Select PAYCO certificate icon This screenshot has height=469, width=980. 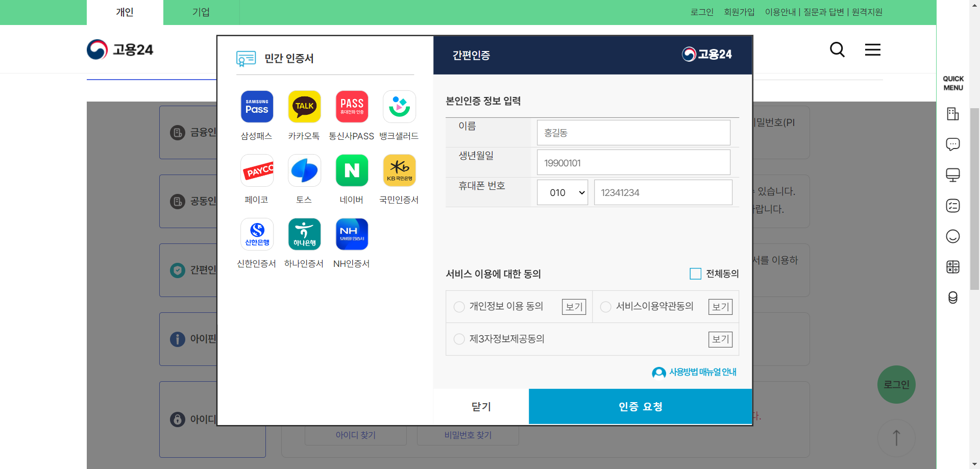coord(257,170)
